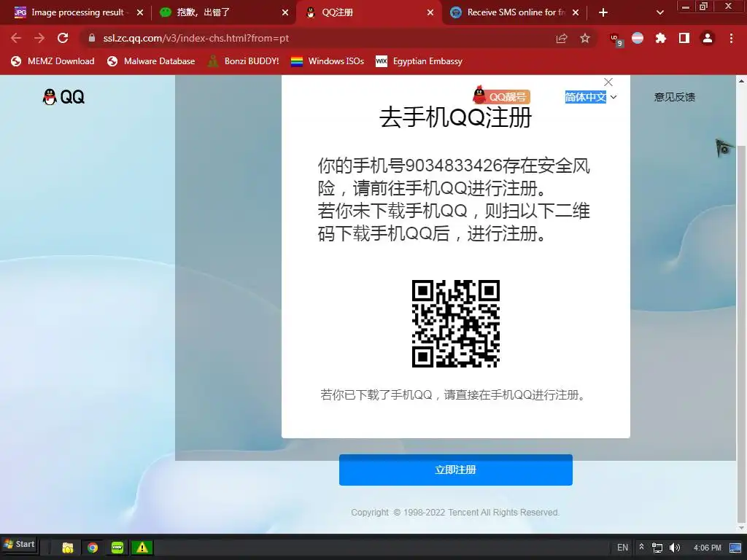Click the QR code image
Image resolution: width=747 pixels, height=560 pixels.
pos(455,323)
